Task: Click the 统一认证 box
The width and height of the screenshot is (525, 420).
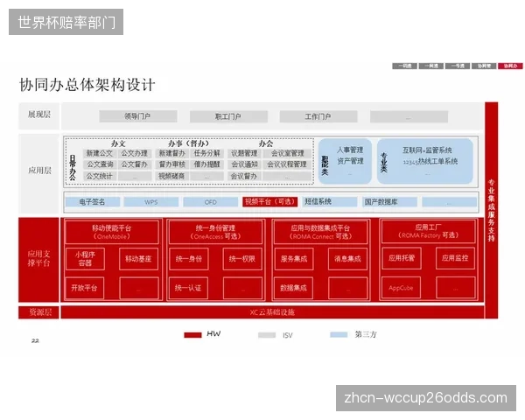Action: pos(188,288)
